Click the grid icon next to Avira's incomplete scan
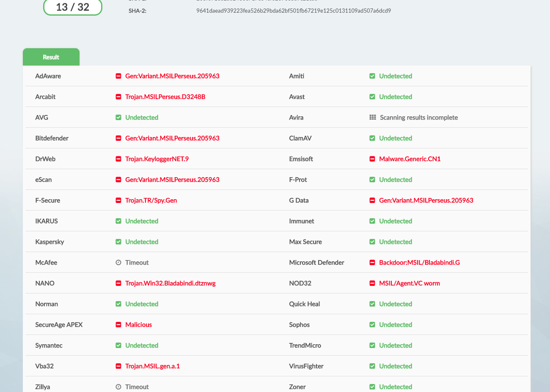 pyautogui.click(x=372, y=118)
